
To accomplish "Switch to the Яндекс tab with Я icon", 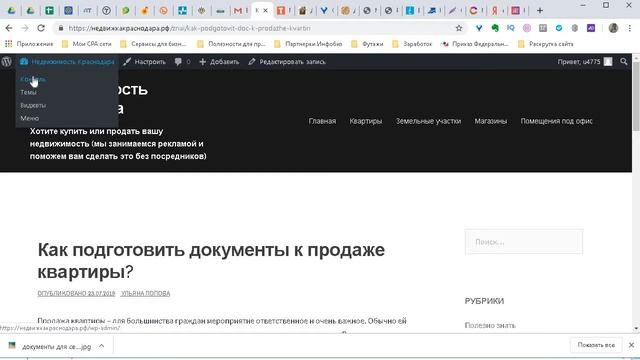I will [495, 11].
